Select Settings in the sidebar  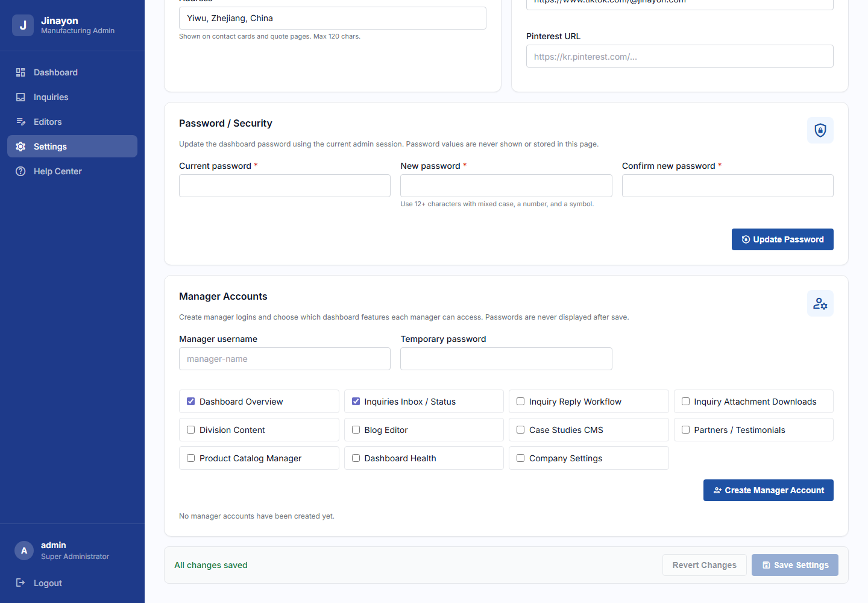(72, 147)
